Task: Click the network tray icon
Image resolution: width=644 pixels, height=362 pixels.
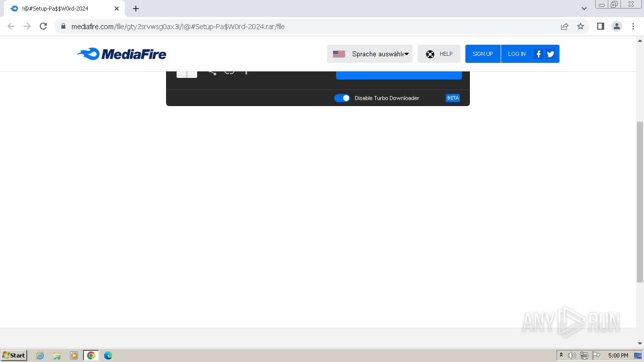Action: pos(584,355)
